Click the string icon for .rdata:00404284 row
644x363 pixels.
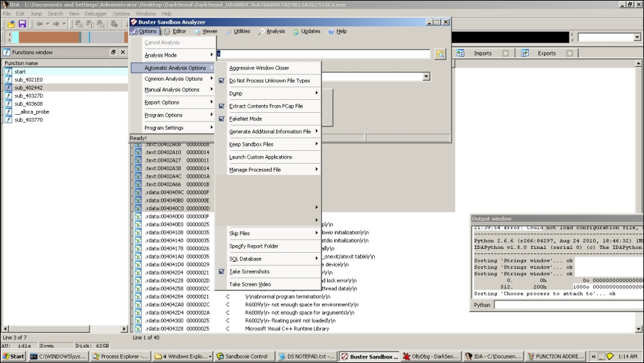138,297
